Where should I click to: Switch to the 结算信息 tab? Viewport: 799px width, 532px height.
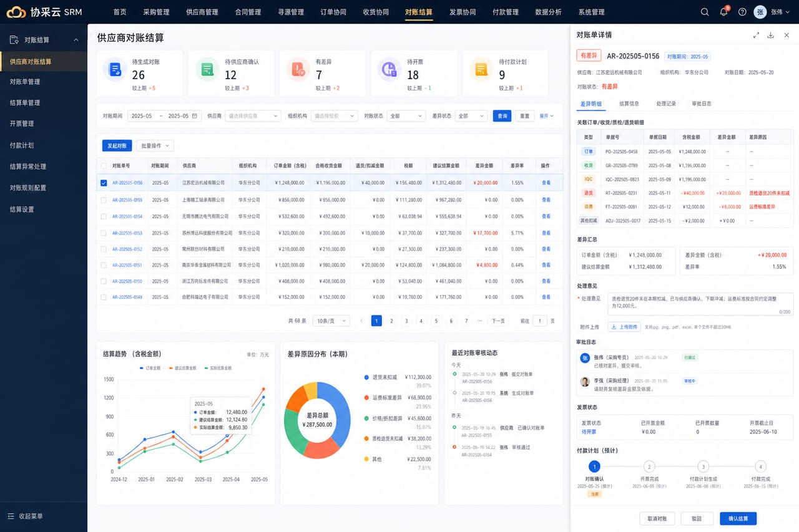[x=629, y=104]
